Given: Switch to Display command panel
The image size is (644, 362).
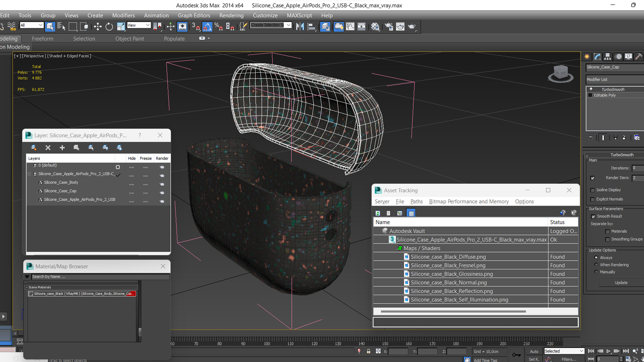Looking at the screenshot, I should (628, 57).
